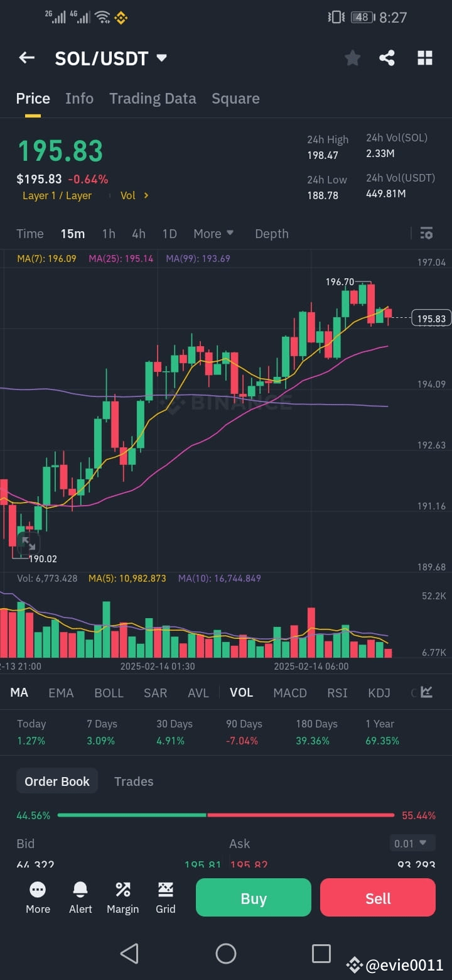Screen dimensions: 452x980
Task: Open the grid layout icon top right
Action: (425, 57)
